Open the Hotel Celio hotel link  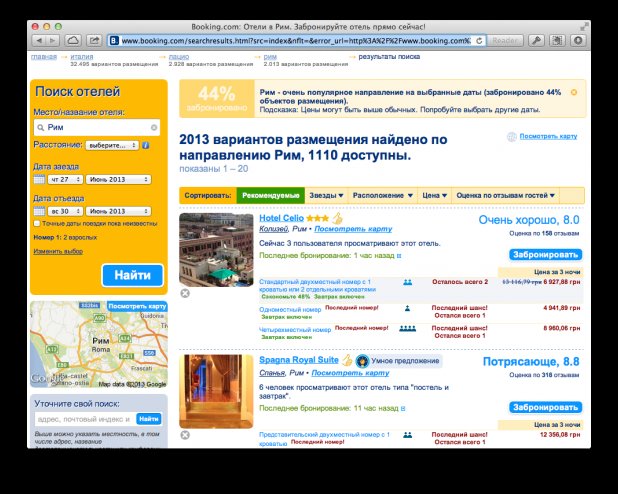(x=281, y=218)
